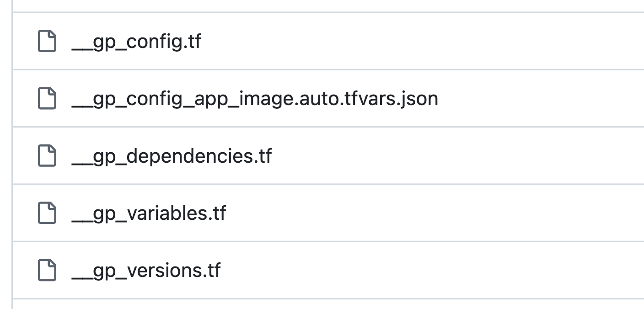Image resolution: width=644 pixels, height=309 pixels.
Task: Click the file icon for __gp_config_app_image.auto.tfvars.json
Action: point(47,99)
